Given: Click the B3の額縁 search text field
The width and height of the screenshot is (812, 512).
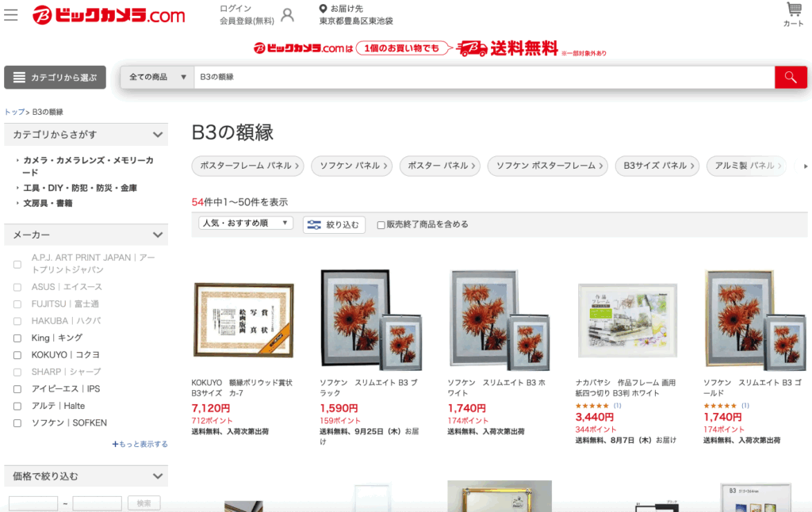Looking at the screenshot, I should click(485, 77).
